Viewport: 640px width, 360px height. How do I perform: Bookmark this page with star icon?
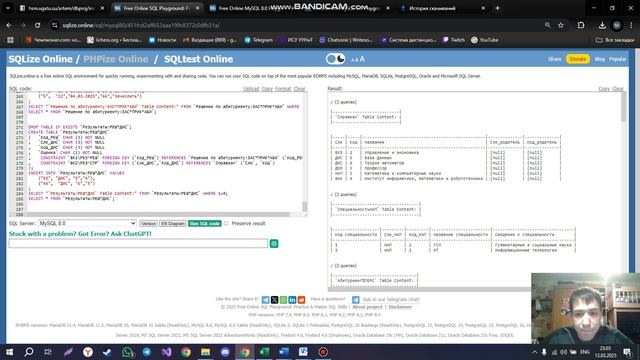coord(561,25)
